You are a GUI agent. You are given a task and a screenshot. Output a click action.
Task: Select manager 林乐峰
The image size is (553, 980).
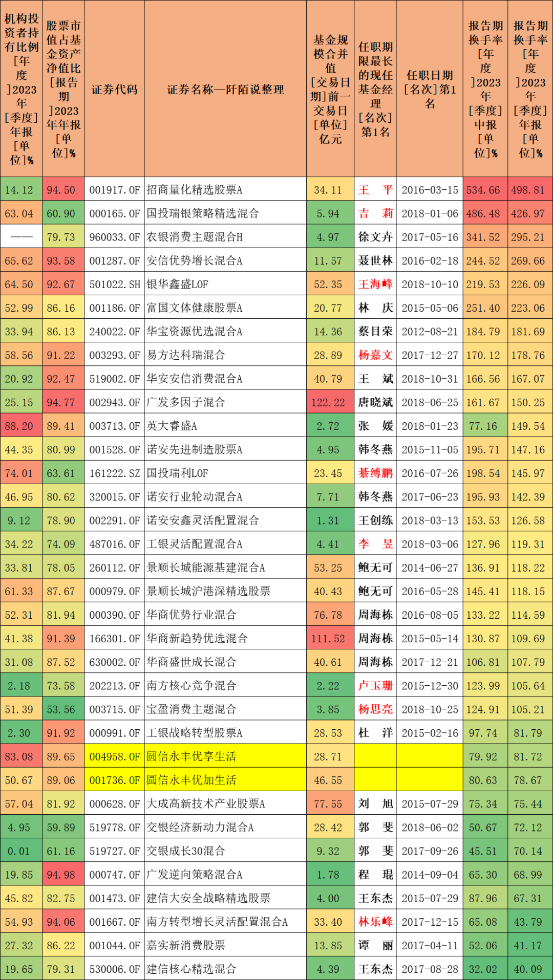pyautogui.click(x=375, y=922)
